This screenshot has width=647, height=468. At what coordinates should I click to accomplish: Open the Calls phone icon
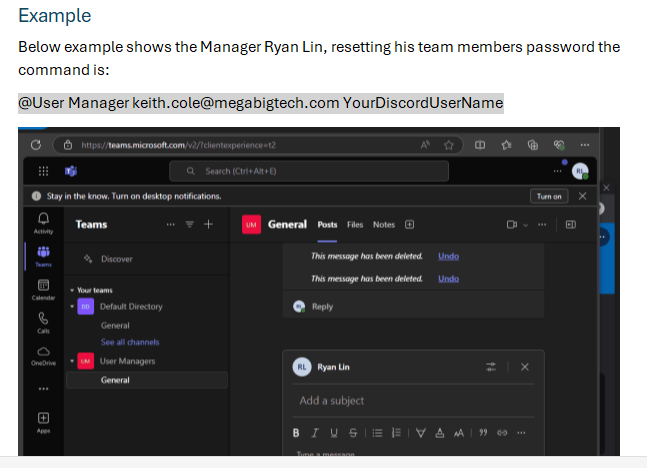click(44, 319)
